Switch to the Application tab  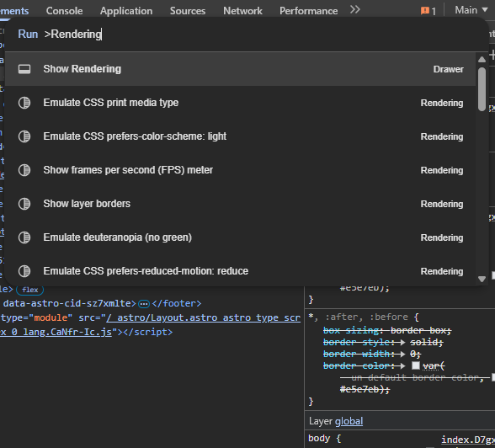(x=126, y=11)
